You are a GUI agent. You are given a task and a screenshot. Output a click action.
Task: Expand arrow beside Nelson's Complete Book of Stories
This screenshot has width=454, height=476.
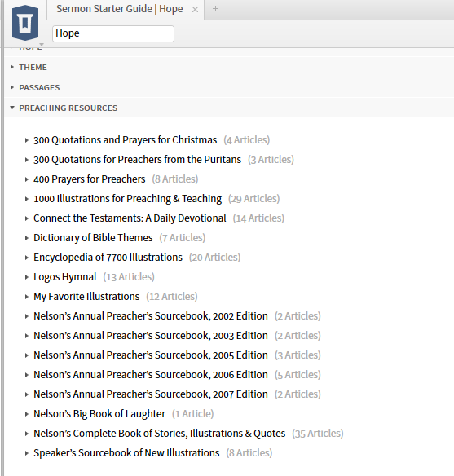coord(27,434)
